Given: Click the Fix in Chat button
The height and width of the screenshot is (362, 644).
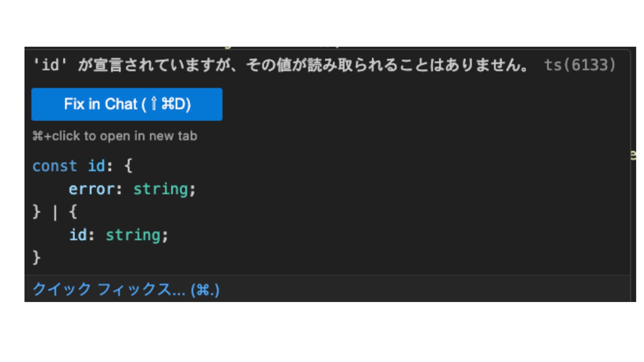Looking at the screenshot, I should click(126, 104).
